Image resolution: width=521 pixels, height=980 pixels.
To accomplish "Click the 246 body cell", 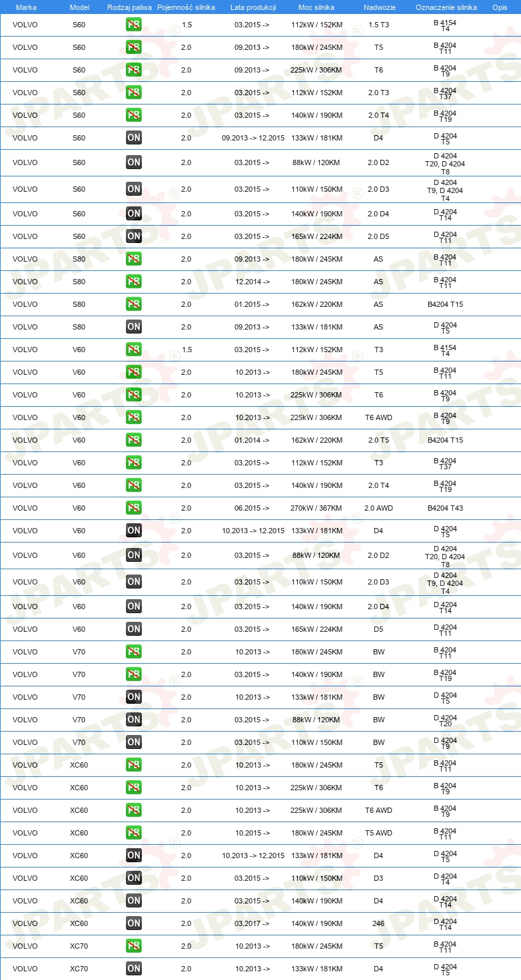I will point(378,923).
